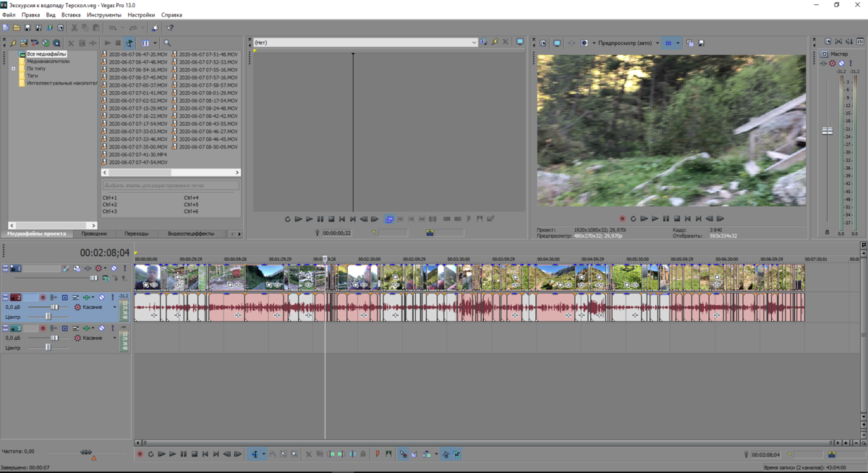Viewport: 868px width, 473px height.
Task: Open track 1 automation settings dropdown
Action: [105, 268]
